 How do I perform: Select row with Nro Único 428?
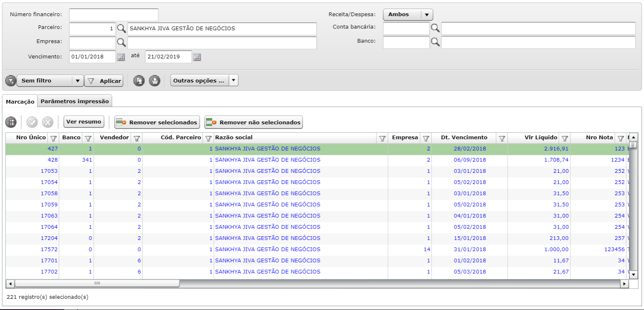[317, 160]
